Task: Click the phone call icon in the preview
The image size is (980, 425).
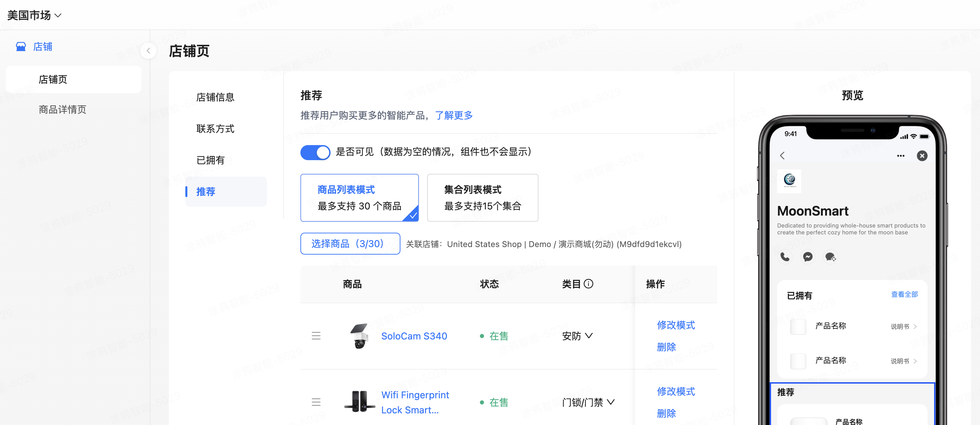Action: pos(785,257)
